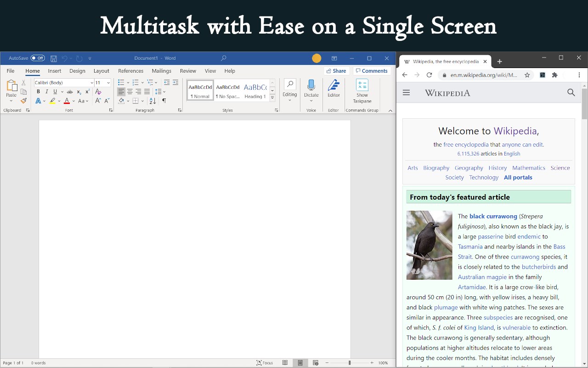Select the Format Painter brush

coord(23,101)
